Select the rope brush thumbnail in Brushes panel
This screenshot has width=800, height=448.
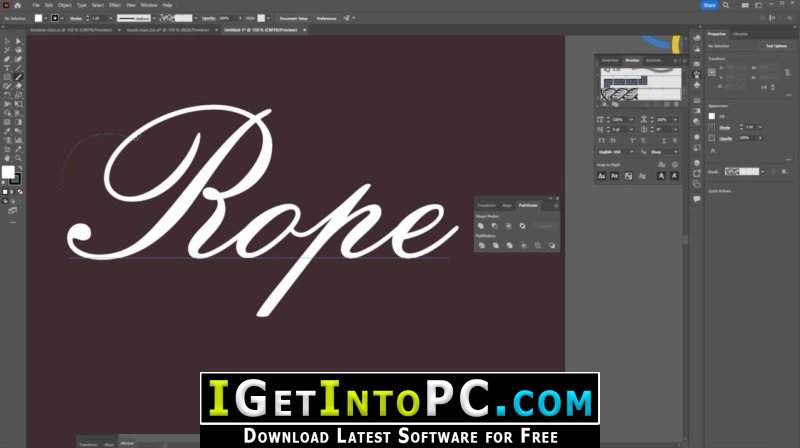tap(619, 94)
